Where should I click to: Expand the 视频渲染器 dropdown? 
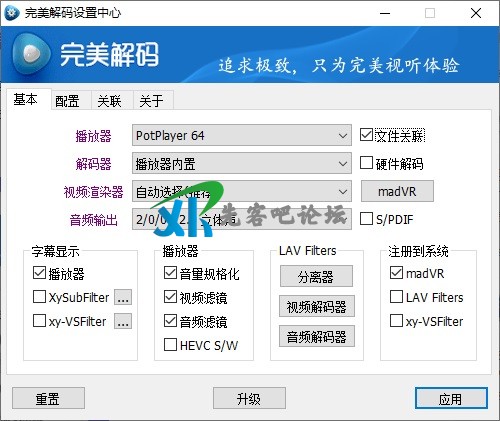click(x=242, y=191)
